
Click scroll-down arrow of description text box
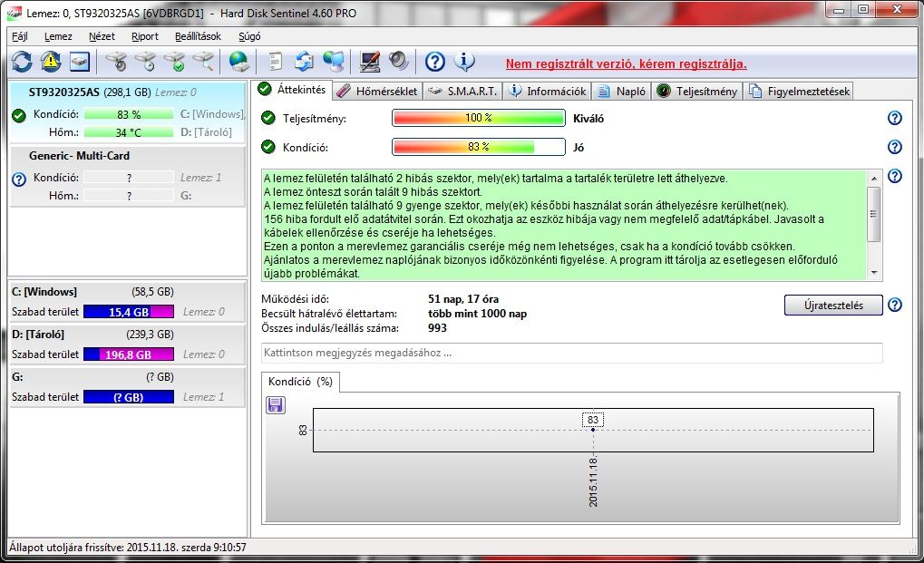[x=874, y=273]
